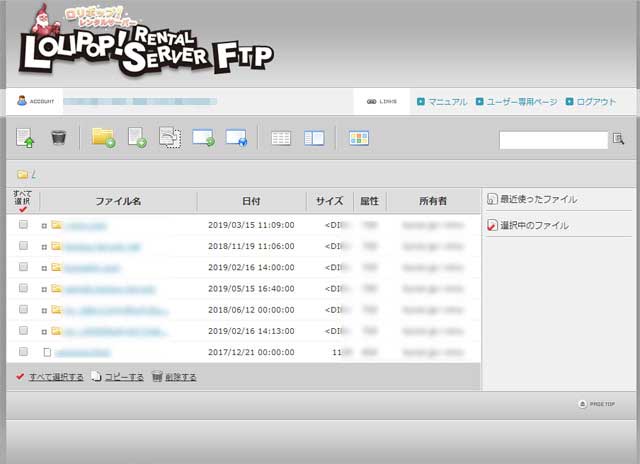640x464 pixels.
Task: Click the コピーする link below the list
Action: coord(124,377)
